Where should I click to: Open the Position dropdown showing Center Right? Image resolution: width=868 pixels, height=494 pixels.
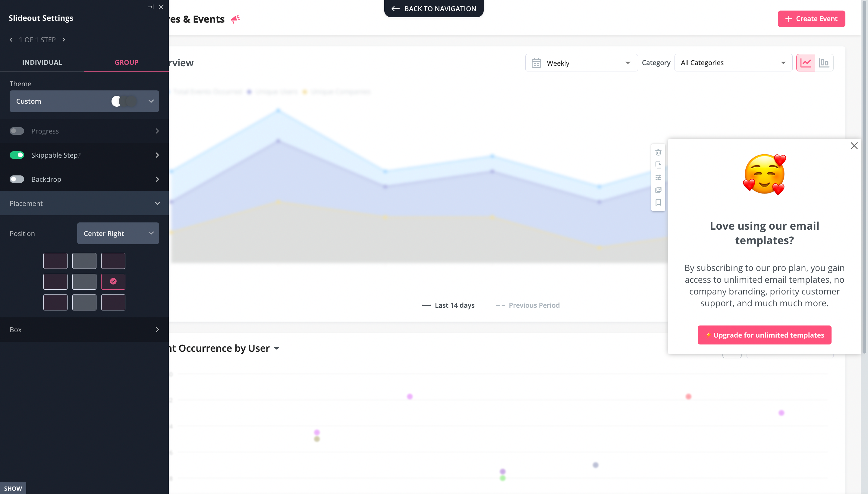click(x=118, y=233)
